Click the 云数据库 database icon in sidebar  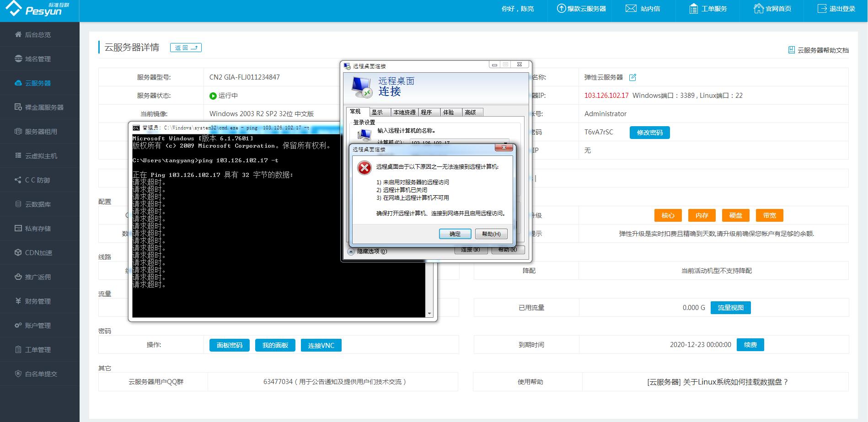click(18, 204)
